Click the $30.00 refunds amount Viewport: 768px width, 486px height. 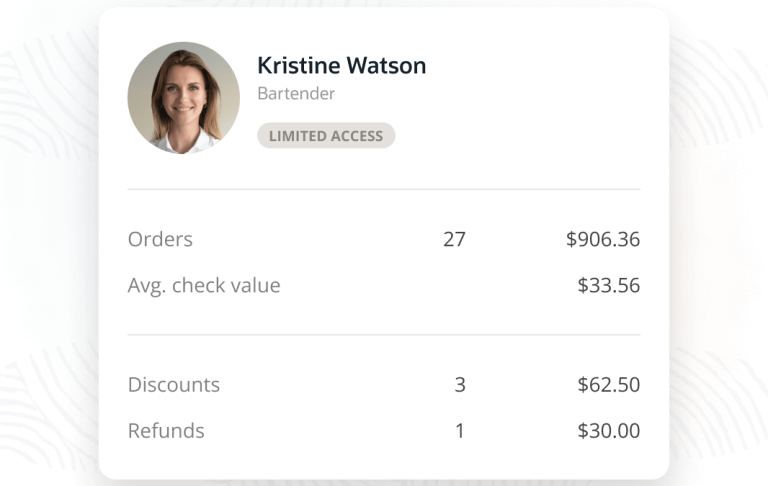click(608, 431)
